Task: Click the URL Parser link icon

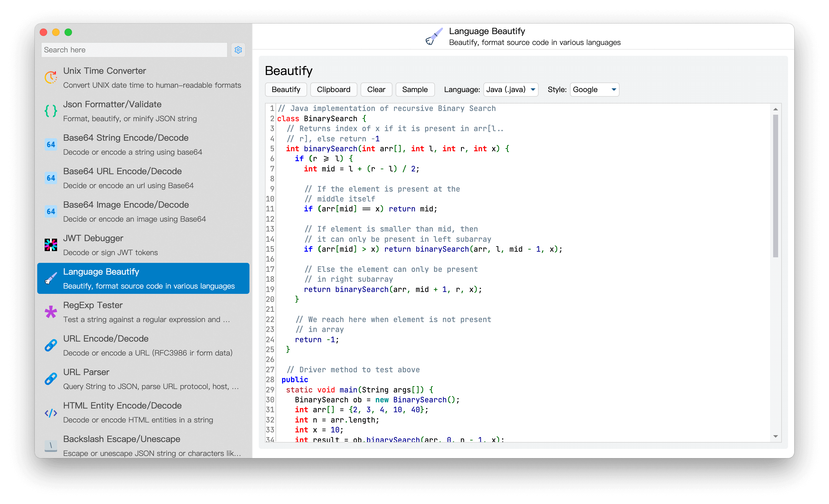Action: point(51,379)
